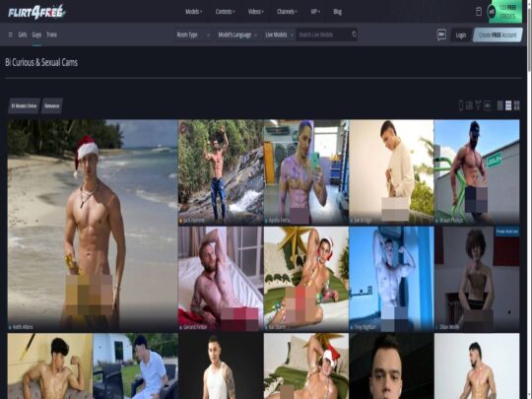Switch to the Trans category tab
The image size is (532, 399).
click(51, 34)
